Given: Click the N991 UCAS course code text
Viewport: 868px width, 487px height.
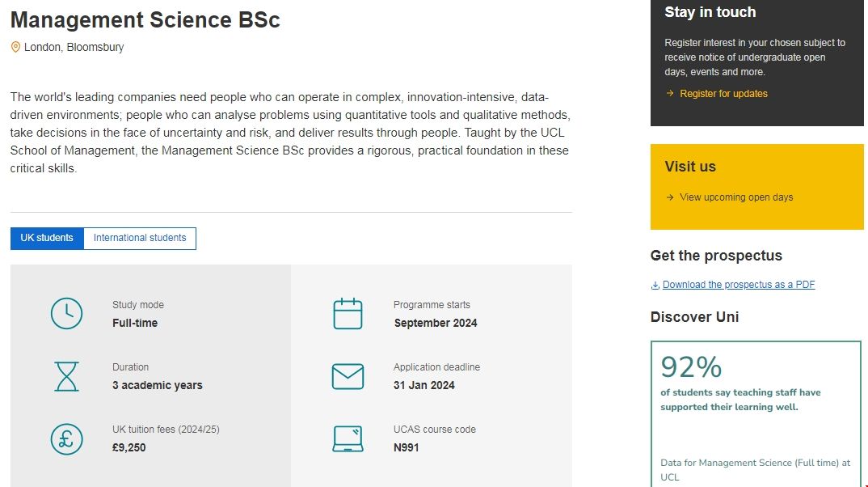Looking at the screenshot, I should [407, 447].
